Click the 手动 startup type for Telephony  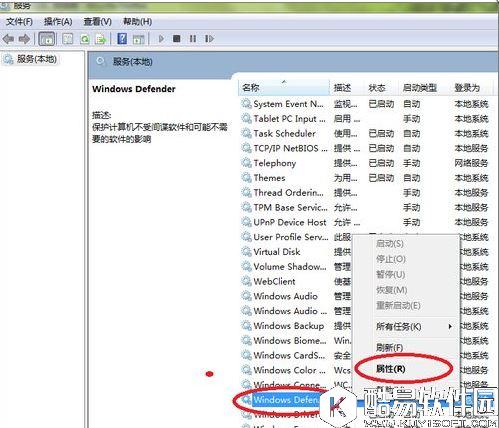pyautogui.click(x=412, y=163)
